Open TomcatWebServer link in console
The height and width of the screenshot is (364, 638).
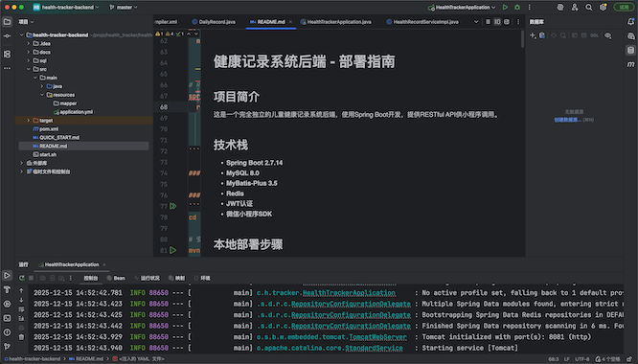[x=378, y=337]
